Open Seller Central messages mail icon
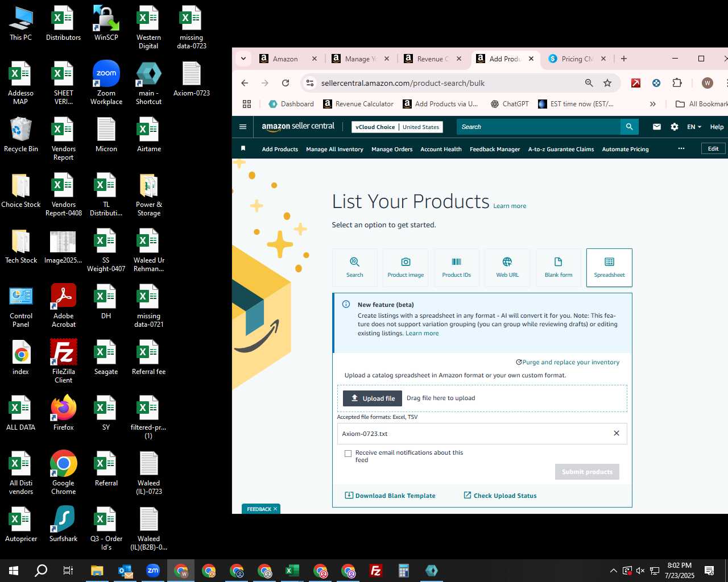The height and width of the screenshot is (582, 728). (657, 127)
